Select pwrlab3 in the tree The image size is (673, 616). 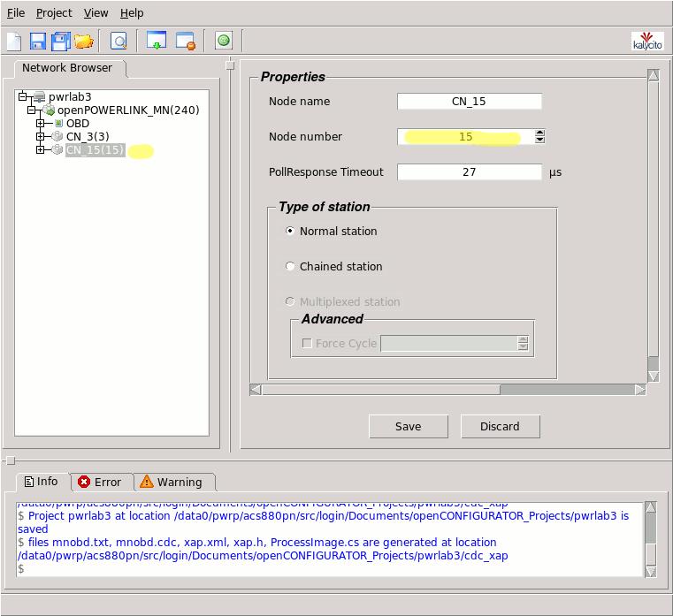click(x=70, y=97)
